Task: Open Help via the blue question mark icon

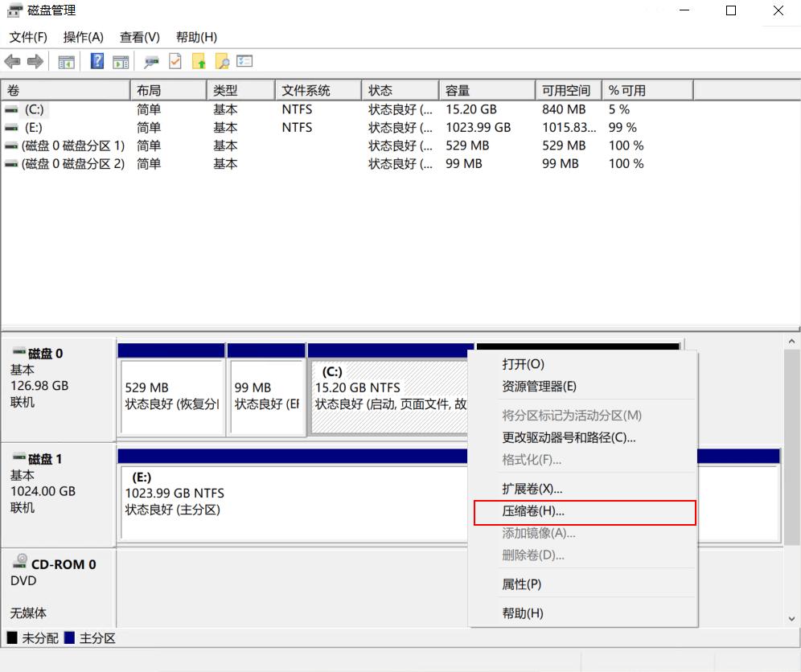Action: [x=96, y=61]
